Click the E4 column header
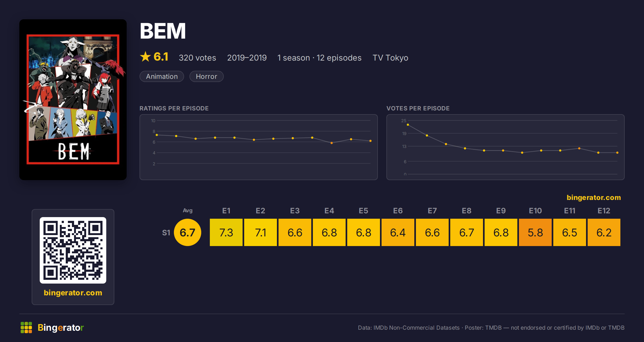This screenshot has height=342, width=644. click(329, 211)
